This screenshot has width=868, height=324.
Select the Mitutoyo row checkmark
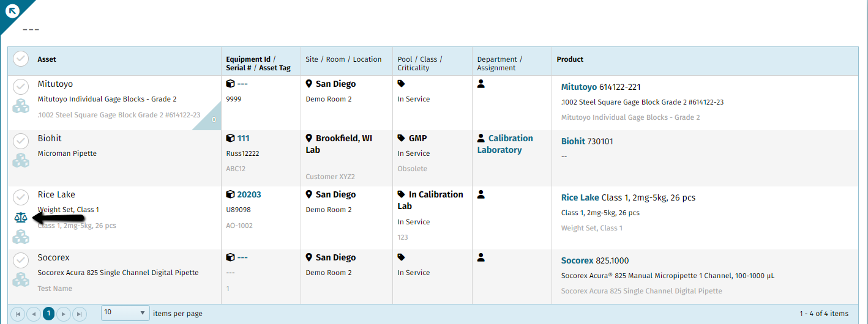click(x=21, y=87)
